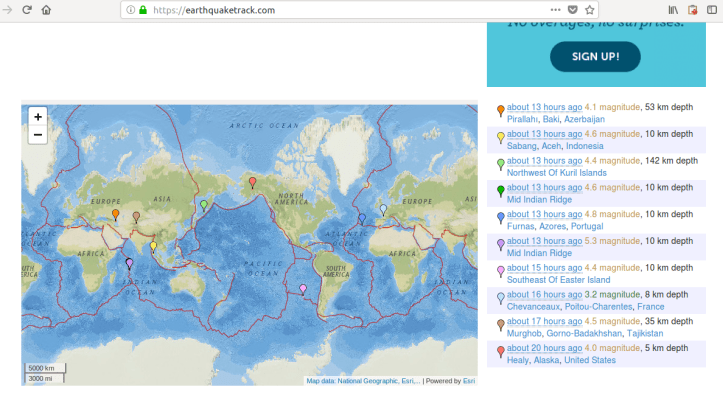
Task: Open the Furnas link
Action: pyautogui.click(x=521, y=226)
